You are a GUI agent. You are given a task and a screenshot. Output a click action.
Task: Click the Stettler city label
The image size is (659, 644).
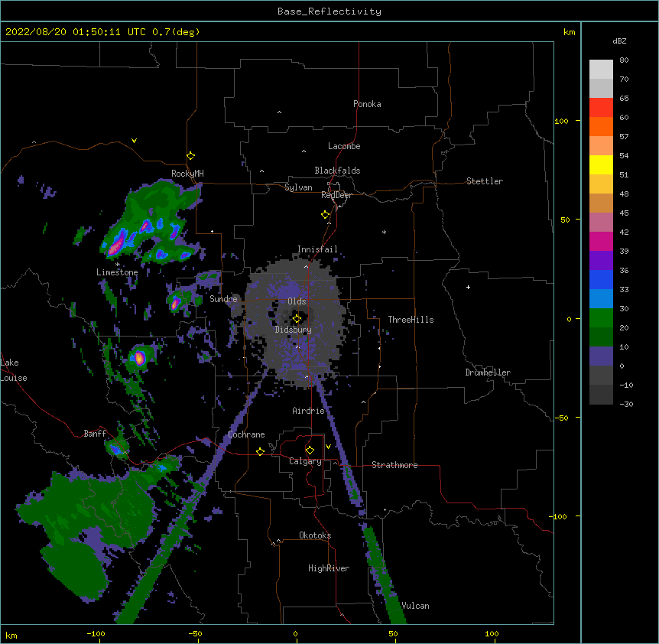point(485,181)
